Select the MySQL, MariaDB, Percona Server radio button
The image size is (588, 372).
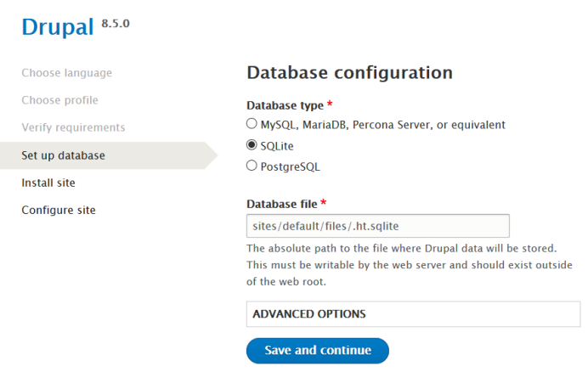(252, 124)
